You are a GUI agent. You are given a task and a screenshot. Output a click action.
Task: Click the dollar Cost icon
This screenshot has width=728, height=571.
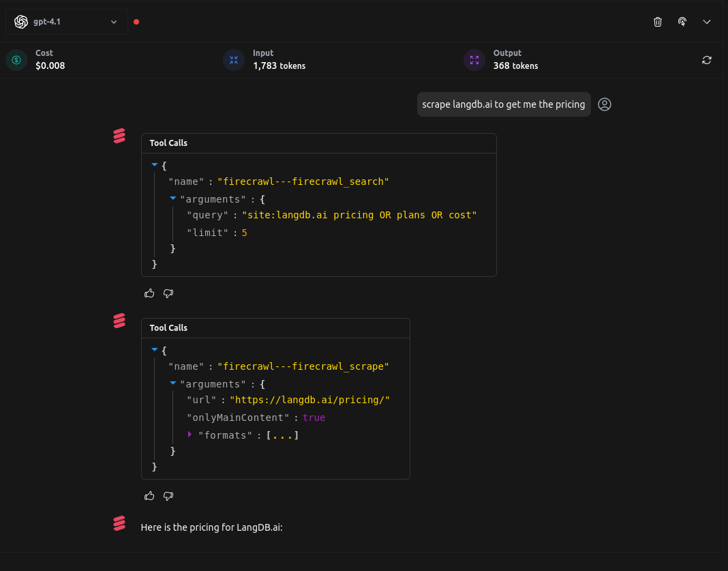point(16,60)
